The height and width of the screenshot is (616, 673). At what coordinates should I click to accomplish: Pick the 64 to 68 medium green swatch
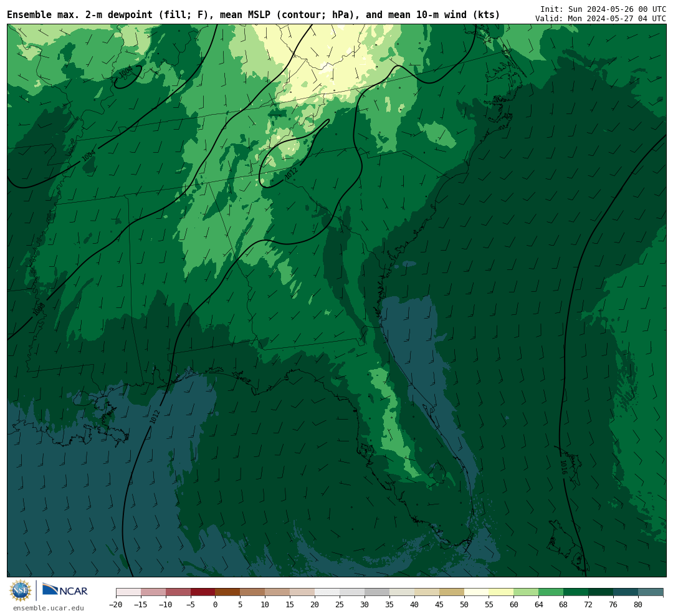coord(551,592)
